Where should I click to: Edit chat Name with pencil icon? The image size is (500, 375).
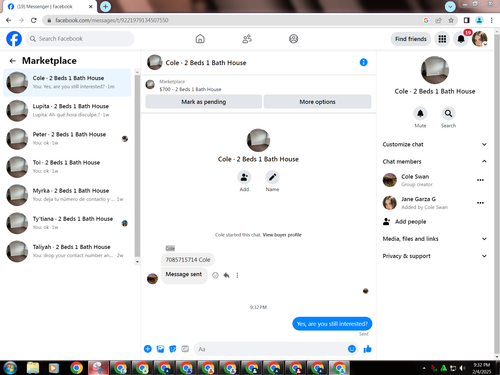point(272,177)
